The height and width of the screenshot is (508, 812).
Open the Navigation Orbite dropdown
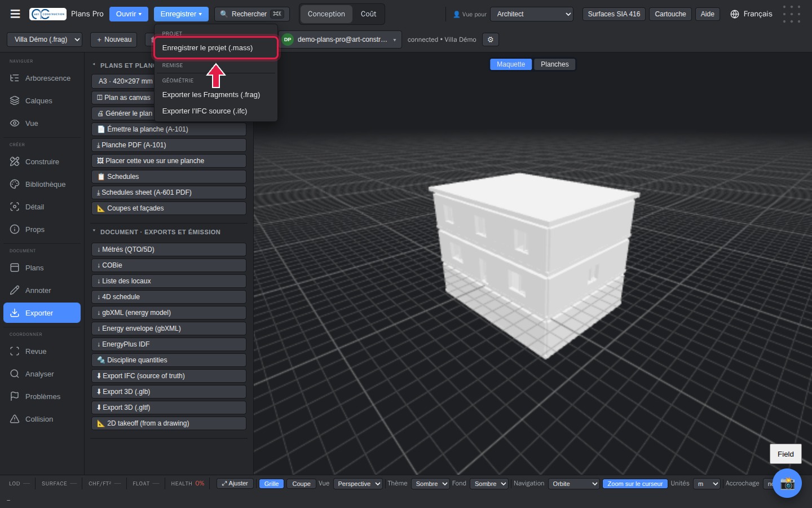[x=573, y=484]
